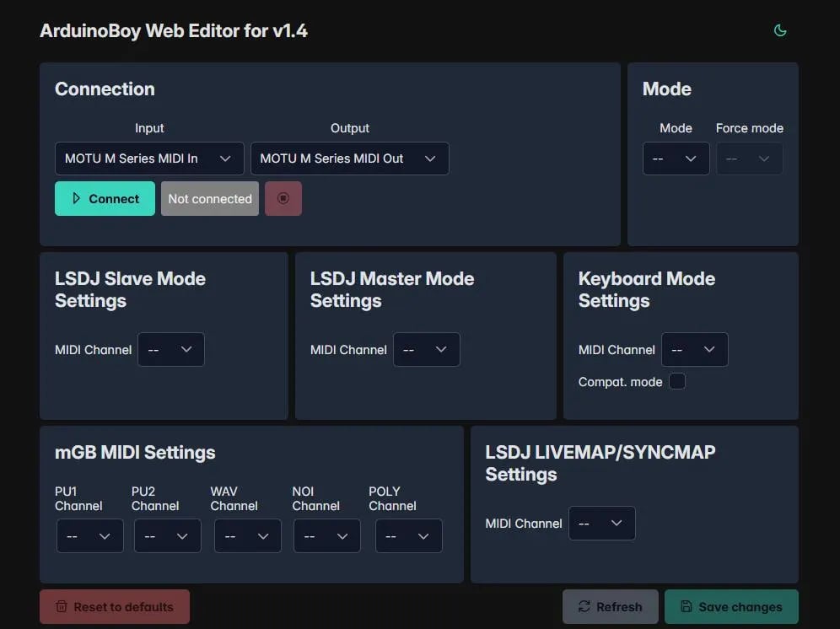
Task: Enable the Compat. mode checkbox
Action: [x=677, y=382]
